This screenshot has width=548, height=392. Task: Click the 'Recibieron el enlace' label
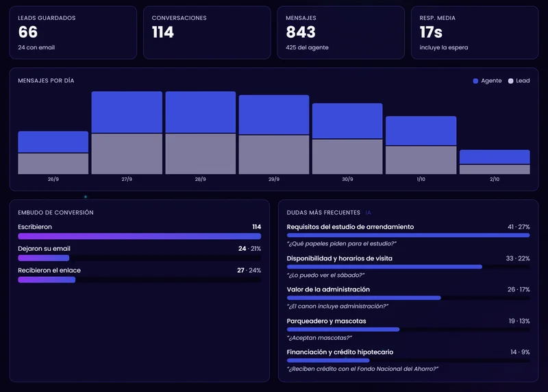(x=49, y=270)
